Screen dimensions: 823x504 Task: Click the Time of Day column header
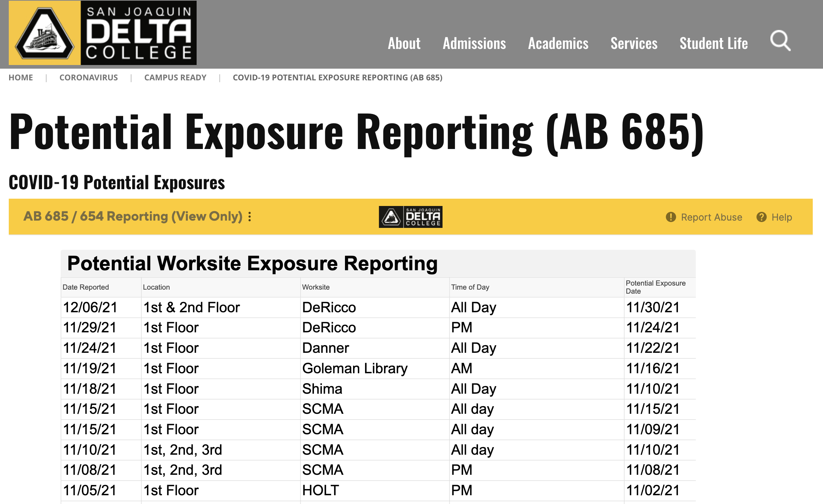click(537, 287)
